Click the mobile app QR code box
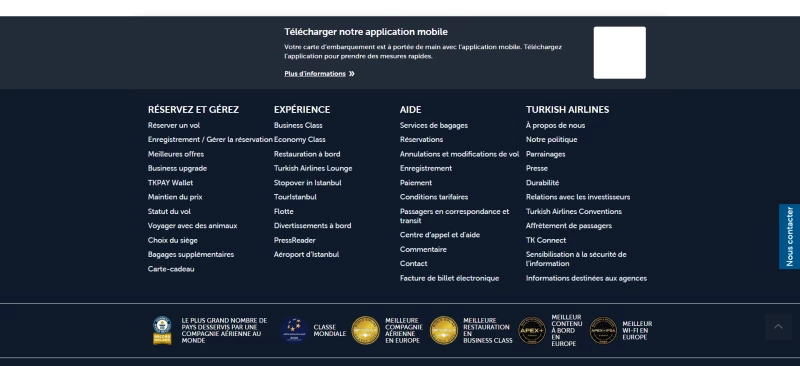The width and height of the screenshot is (800, 366). tap(619, 53)
